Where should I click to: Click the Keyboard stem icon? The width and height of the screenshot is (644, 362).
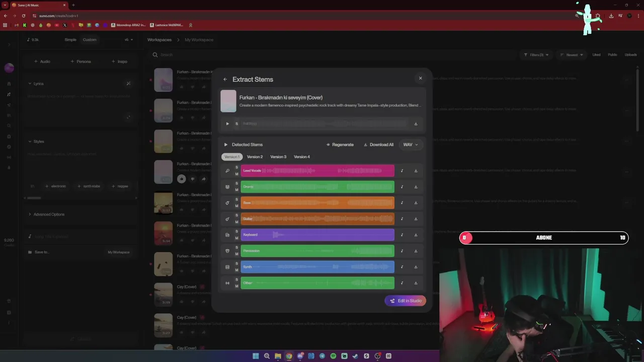click(x=227, y=235)
